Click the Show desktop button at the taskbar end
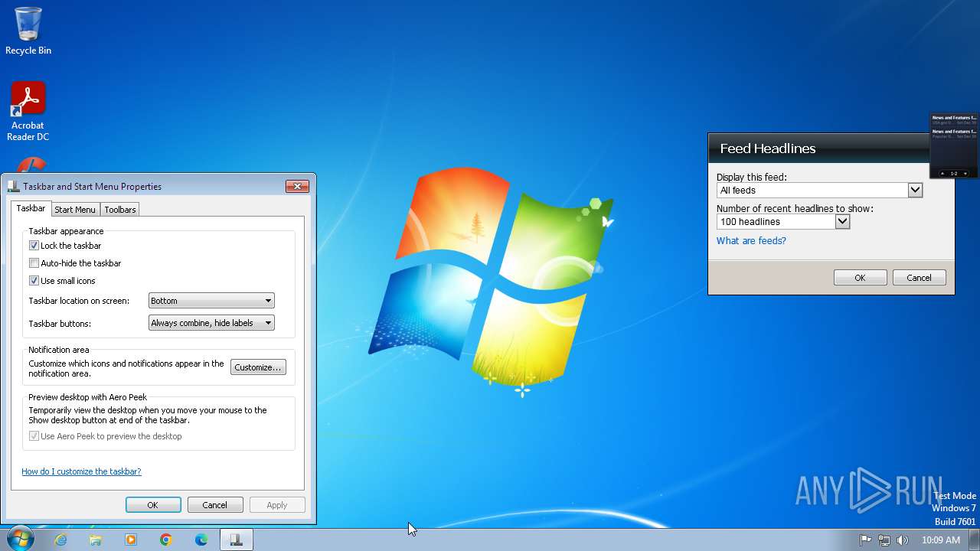 pyautogui.click(x=975, y=540)
